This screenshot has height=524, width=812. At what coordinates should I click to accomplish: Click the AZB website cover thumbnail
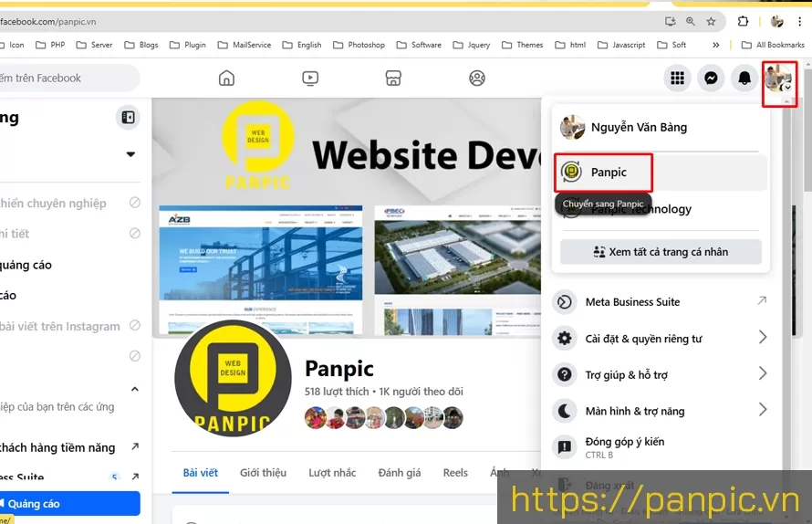click(x=261, y=269)
